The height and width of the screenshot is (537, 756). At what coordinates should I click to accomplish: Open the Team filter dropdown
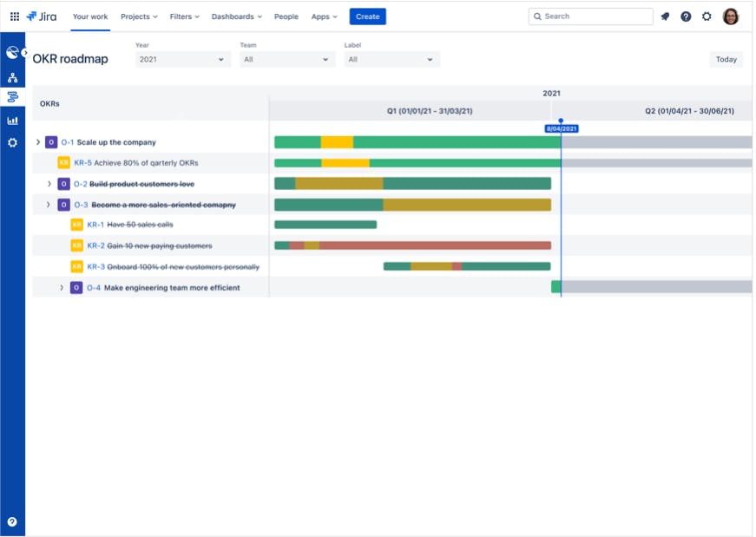[287, 59]
